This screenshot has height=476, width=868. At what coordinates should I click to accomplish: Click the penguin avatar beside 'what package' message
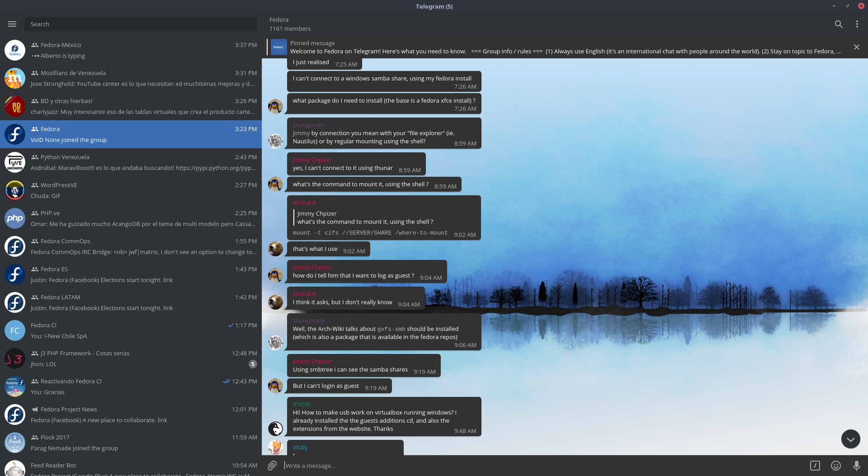pos(275,107)
